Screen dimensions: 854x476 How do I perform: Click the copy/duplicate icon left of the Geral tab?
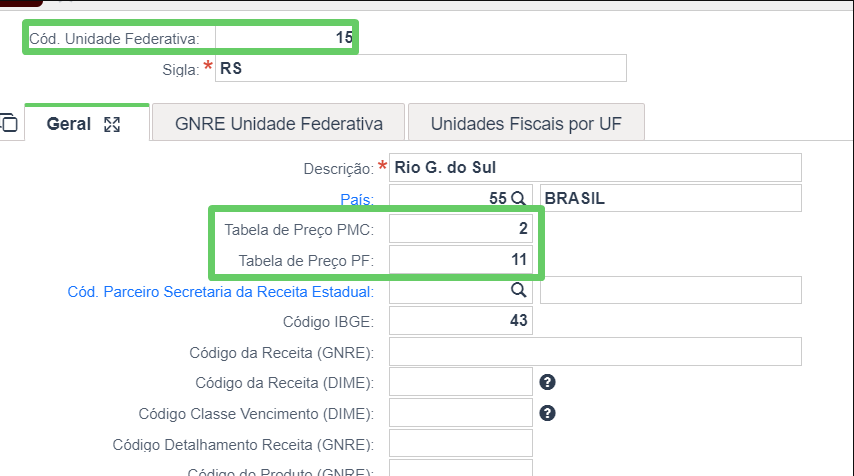pos(9,123)
